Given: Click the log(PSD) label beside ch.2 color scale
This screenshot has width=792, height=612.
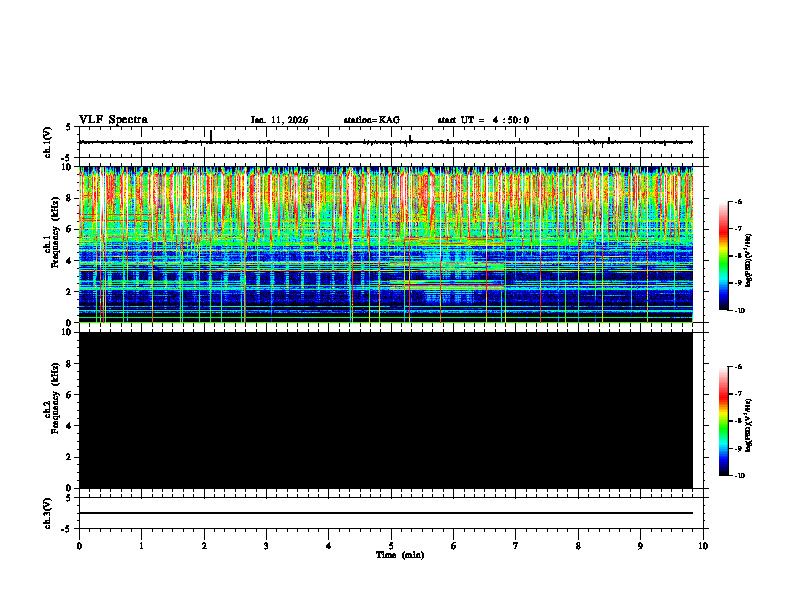Looking at the screenshot, I should 749,426.
